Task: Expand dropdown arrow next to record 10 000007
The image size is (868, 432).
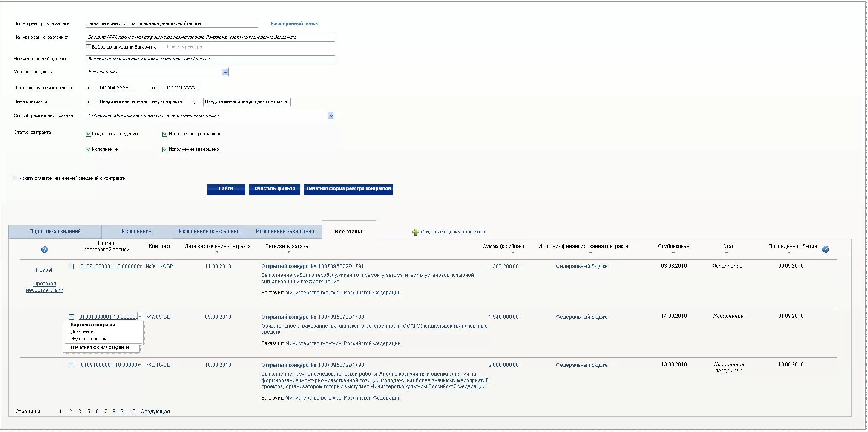Action: (x=140, y=366)
